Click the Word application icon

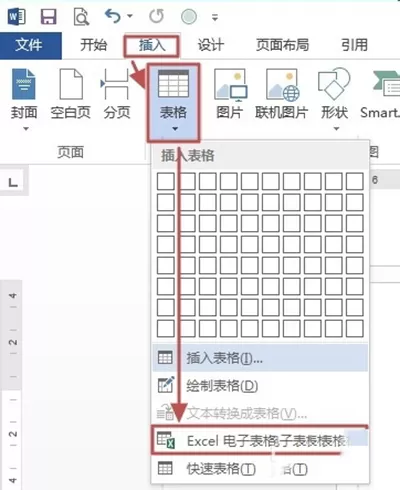tap(16, 16)
